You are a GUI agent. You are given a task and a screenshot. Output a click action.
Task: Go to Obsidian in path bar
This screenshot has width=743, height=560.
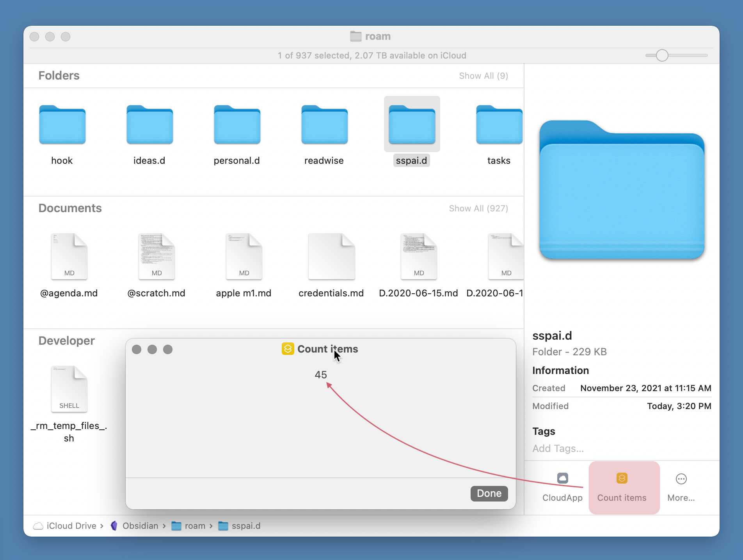[134, 526]
